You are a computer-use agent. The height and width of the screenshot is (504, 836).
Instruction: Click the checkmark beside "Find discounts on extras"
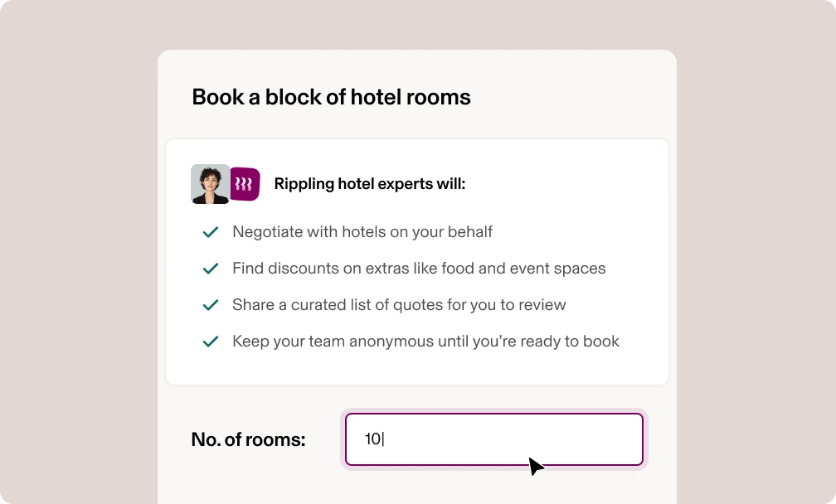point(211,269)
